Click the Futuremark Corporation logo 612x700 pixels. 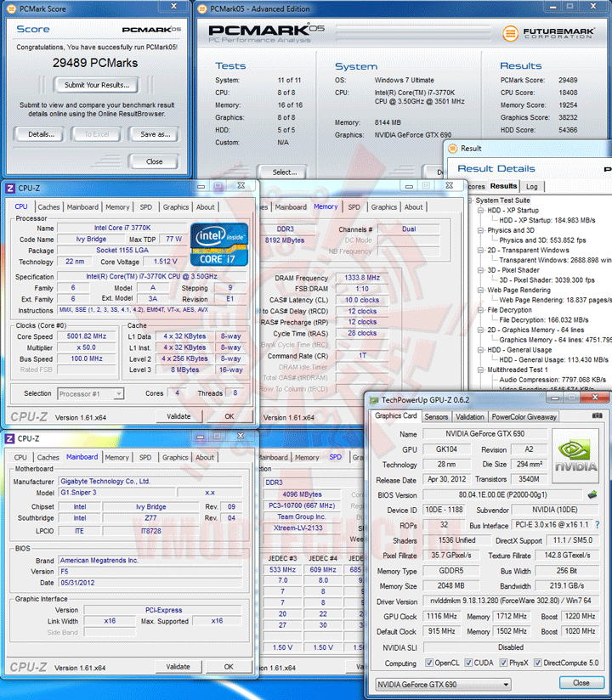tap(548, 32)
